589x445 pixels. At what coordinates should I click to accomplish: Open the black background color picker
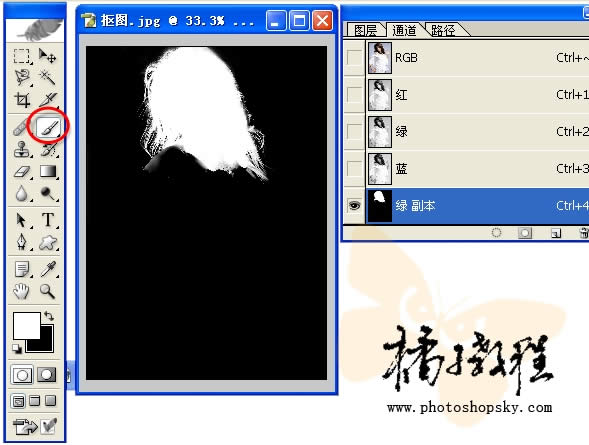[x=46, y=344]
